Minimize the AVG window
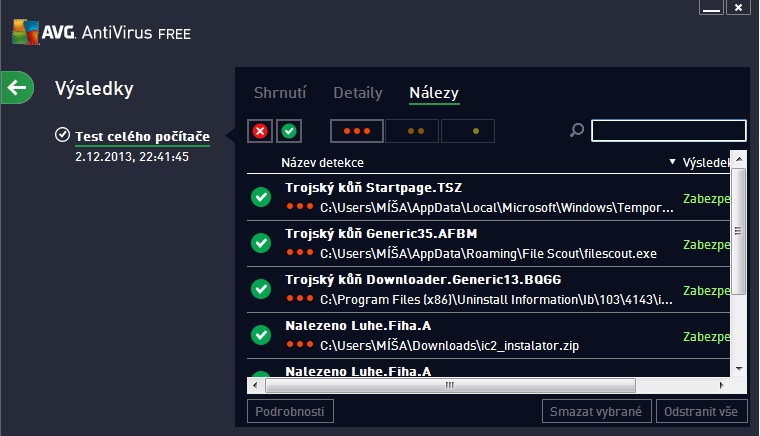This screenshot has height=436, width=760. (711, 7)
